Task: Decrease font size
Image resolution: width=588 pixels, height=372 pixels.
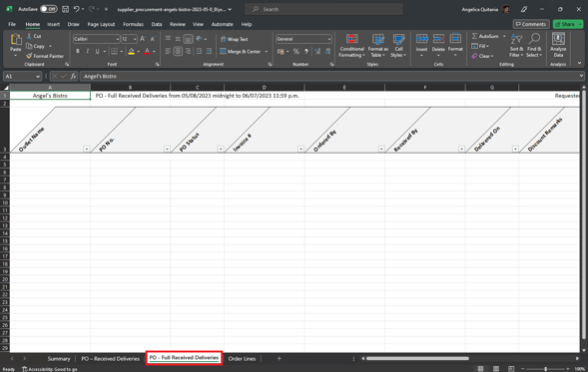Action: coord(153,39)
